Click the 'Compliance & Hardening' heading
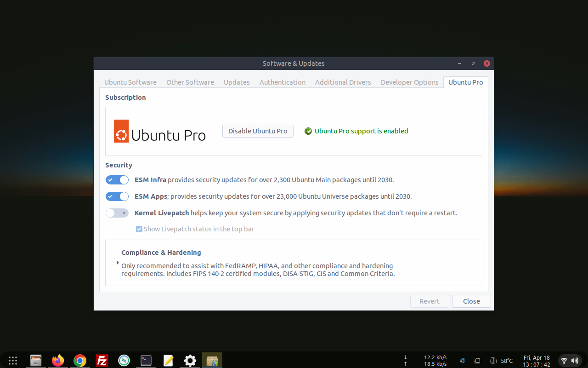This screenshot has height=368, width=588. click(x=161, y=253)
